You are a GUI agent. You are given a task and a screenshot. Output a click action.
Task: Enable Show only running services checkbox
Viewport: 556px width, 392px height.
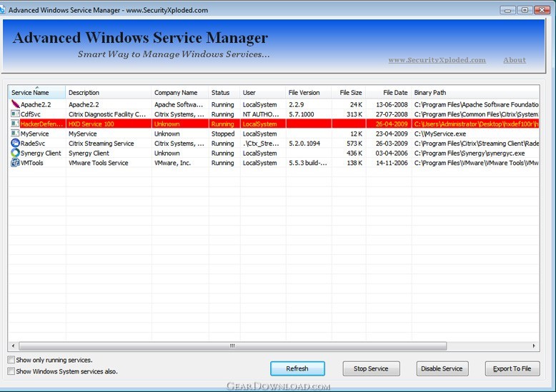tap(11, 360)
